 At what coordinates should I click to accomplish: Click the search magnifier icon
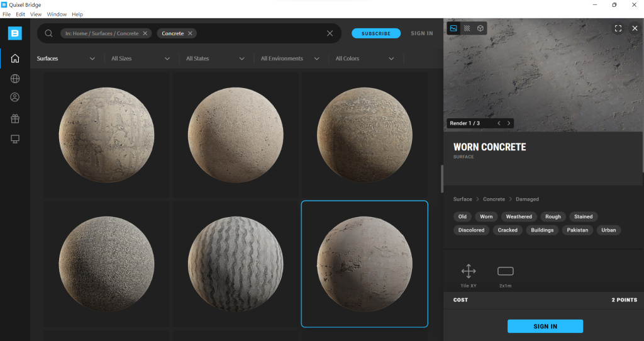[48, 33]
